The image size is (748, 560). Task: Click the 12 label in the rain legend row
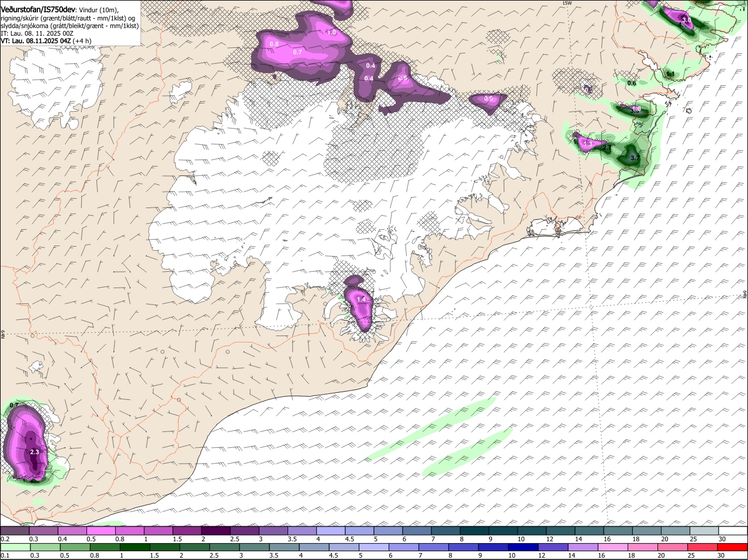click(x=542, y=556)
